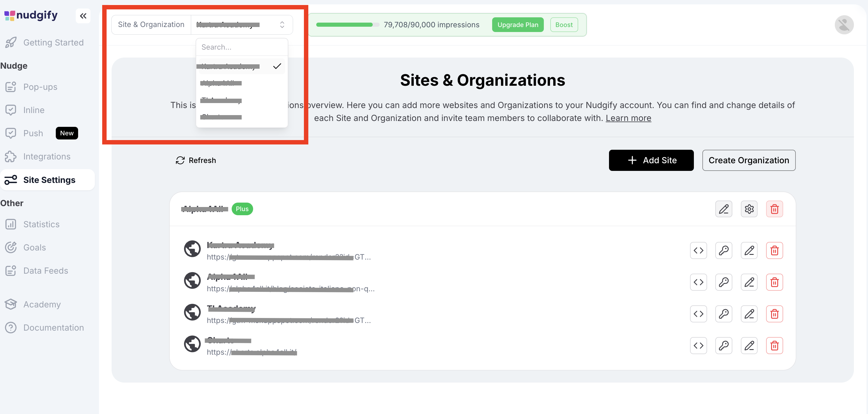Select the checked first dropdown option
The width and height of the screenshot is (868, 414).
pos(241,66)
